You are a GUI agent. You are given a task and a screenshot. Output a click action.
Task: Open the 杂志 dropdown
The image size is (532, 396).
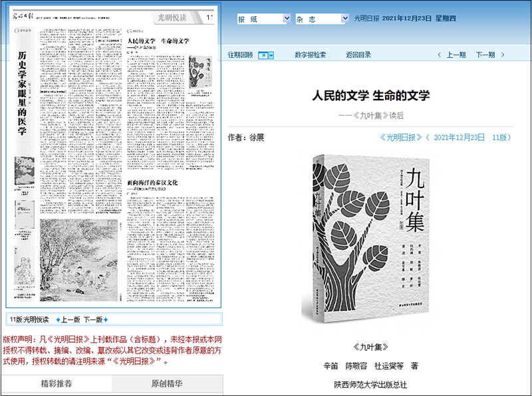[x=322, y=19]
